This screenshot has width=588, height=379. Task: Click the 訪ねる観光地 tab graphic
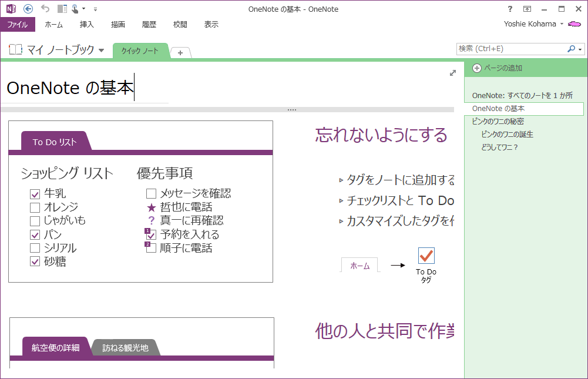tap(126, 347)
